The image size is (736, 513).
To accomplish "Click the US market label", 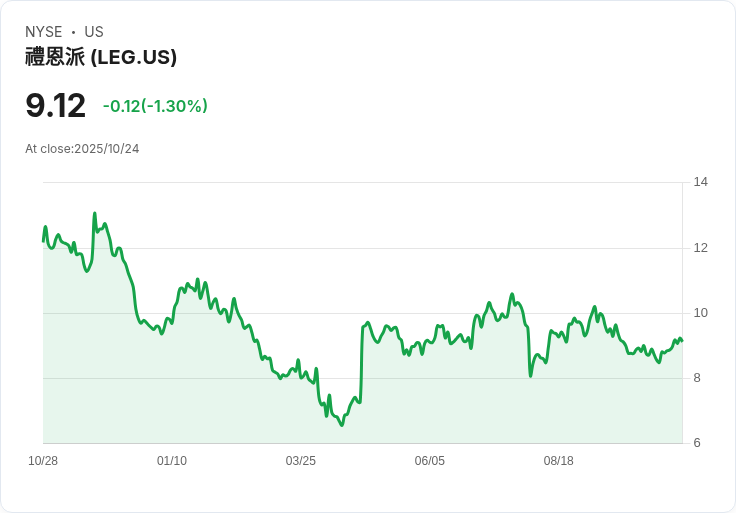I will point(94,32).
